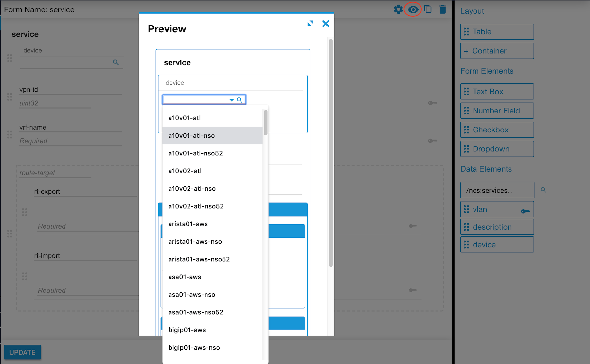The height and width of the screenshot is (364, 590).
Task: Click the device dropdown list scrollbar
Action: [266, 122]
